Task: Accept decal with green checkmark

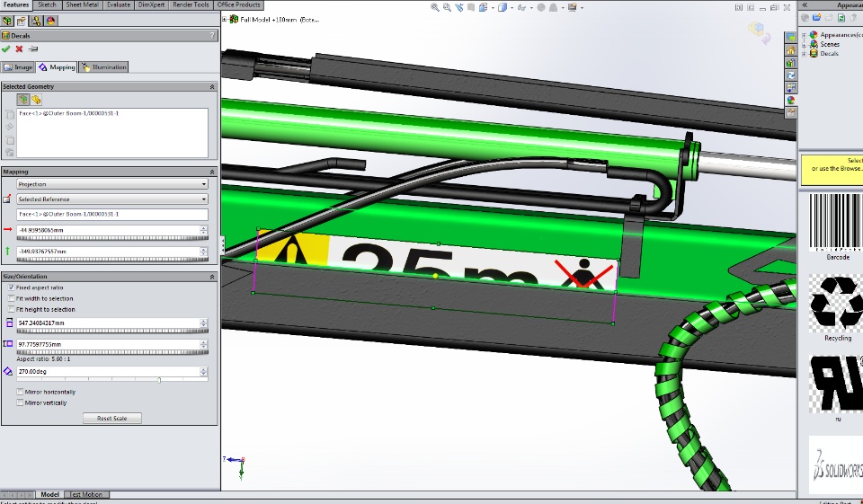Action: pos(6,49)
